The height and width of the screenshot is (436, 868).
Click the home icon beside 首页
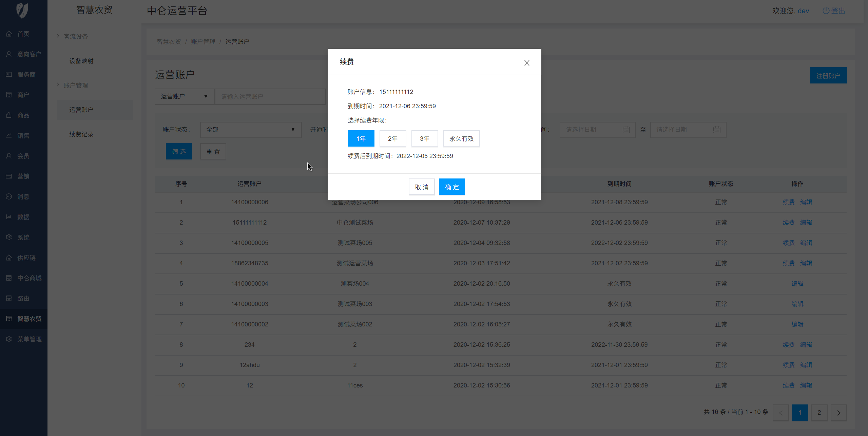(9, 34)
